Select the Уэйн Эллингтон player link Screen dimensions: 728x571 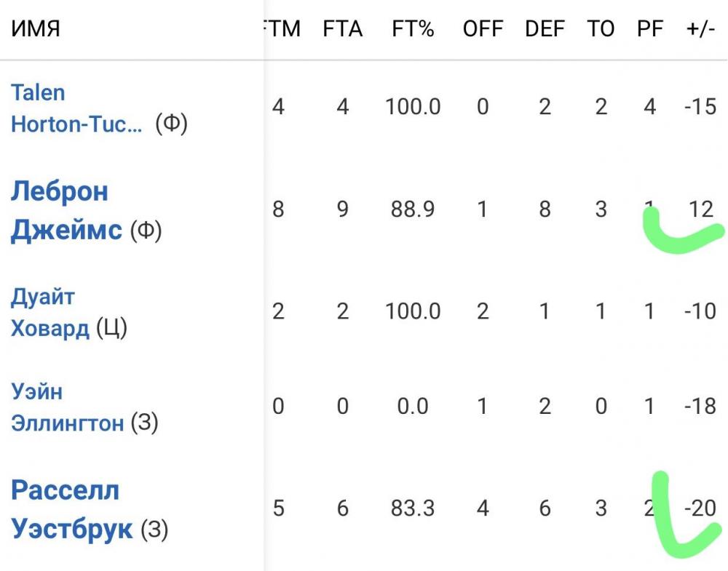(67, 407)
